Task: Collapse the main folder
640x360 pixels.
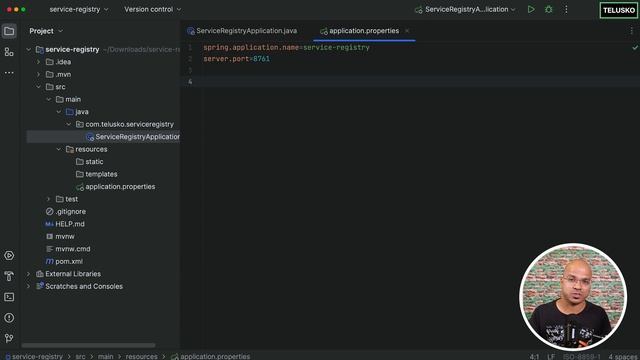Action: [49, 99]
